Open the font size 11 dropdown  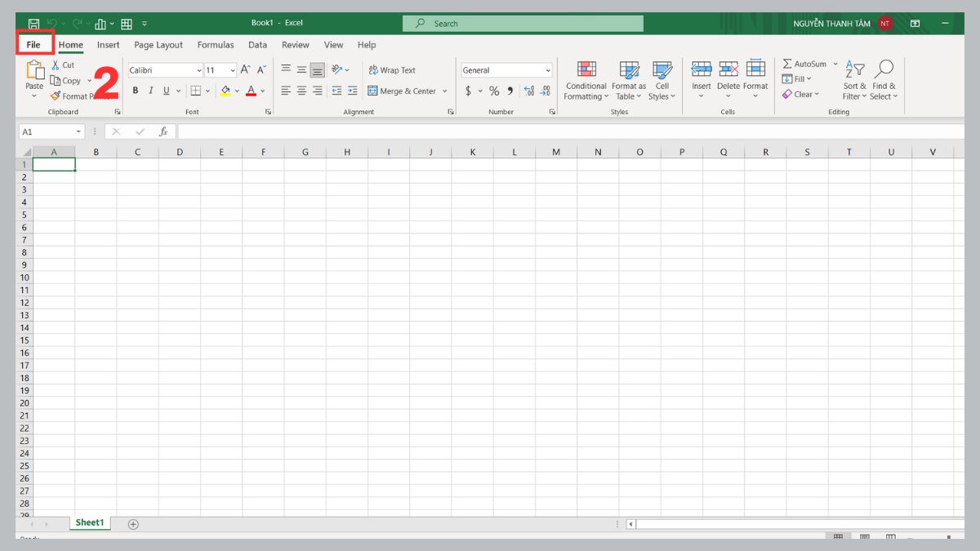pos(233,70)
